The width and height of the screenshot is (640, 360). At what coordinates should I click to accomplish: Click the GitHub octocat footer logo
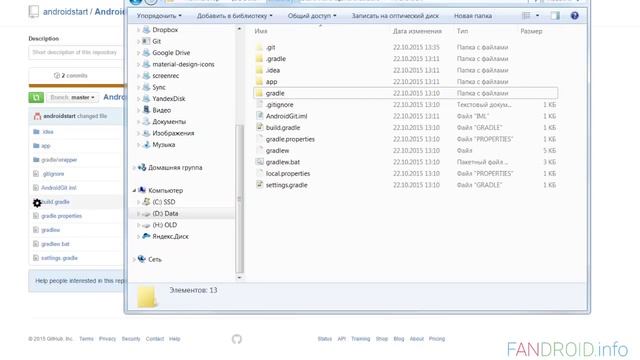point(237,339)
